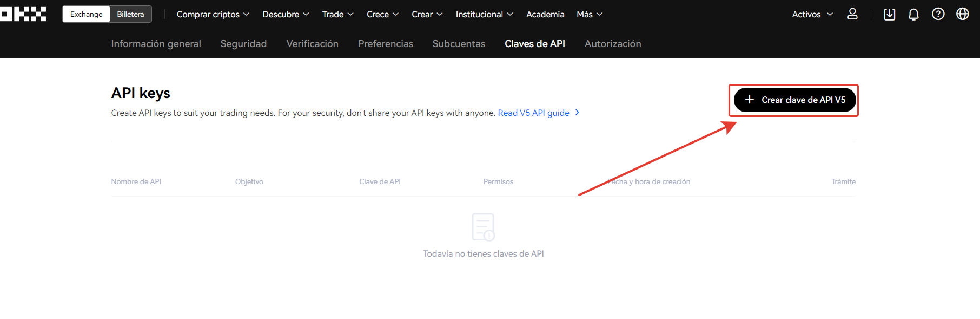Click the API keys heading
This screenshot has width=980, height=319.
(x=141, y=93)
